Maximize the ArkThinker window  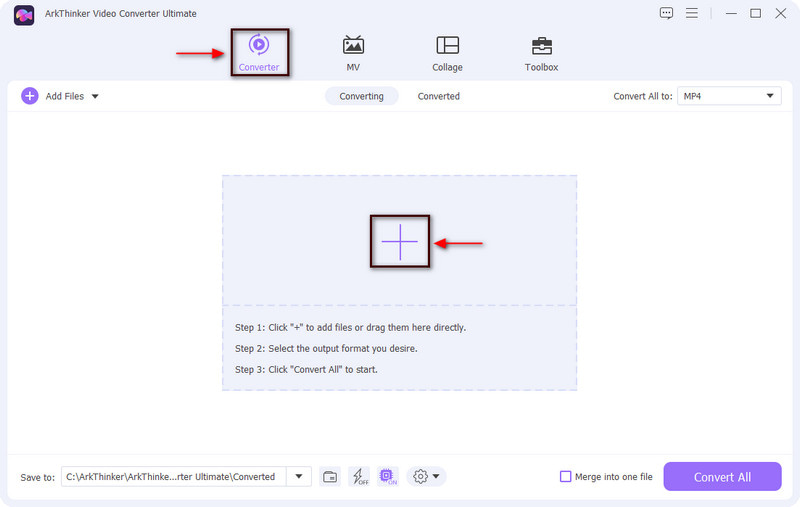(x=756, y=13)
